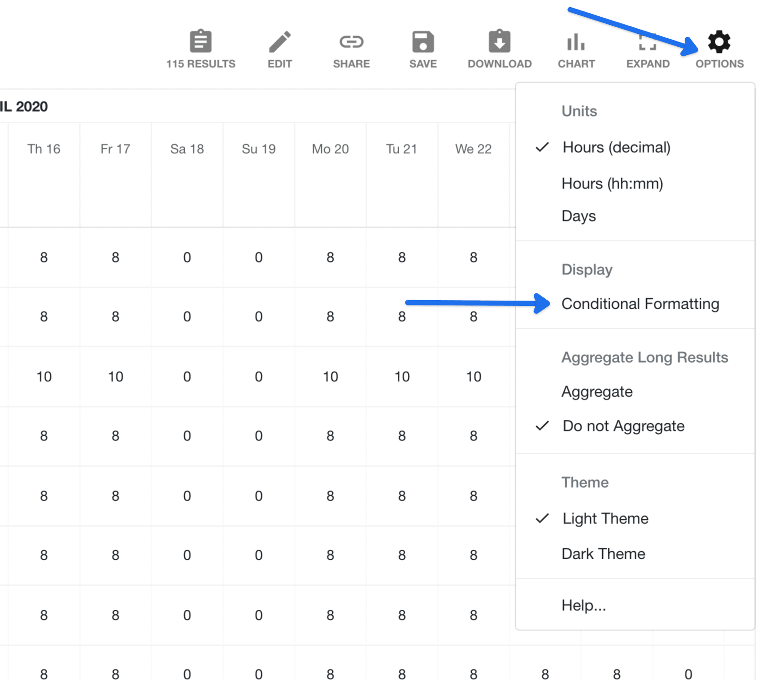Enable Aggregate for long results
The image size is (784, 680).
[597, 391]
